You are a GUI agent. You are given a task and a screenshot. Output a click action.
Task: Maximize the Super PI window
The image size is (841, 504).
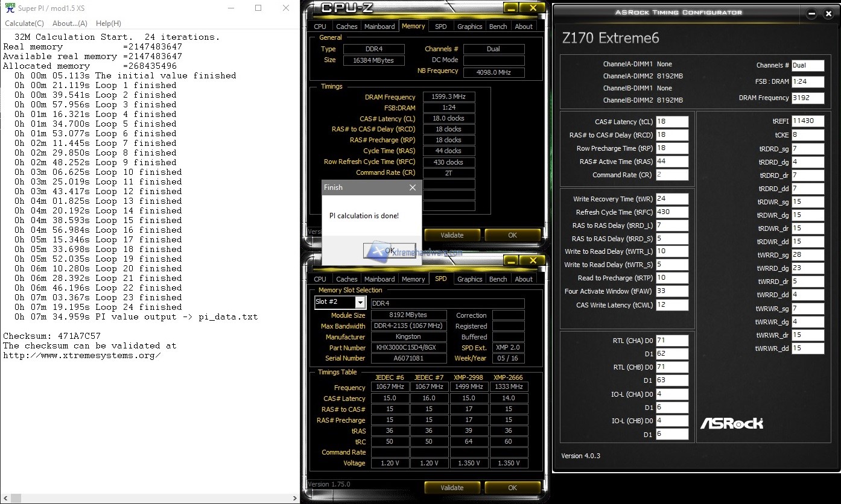coord(258,8)
